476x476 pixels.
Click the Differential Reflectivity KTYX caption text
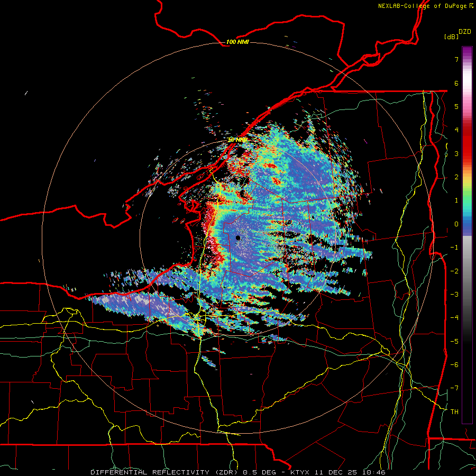238,472
